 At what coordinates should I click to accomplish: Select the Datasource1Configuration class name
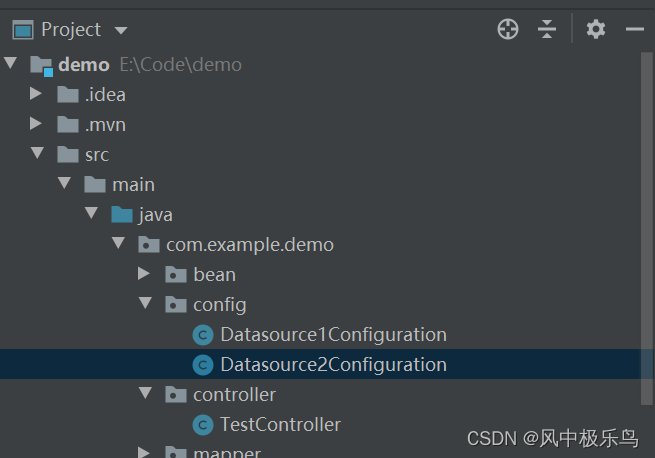333,335
